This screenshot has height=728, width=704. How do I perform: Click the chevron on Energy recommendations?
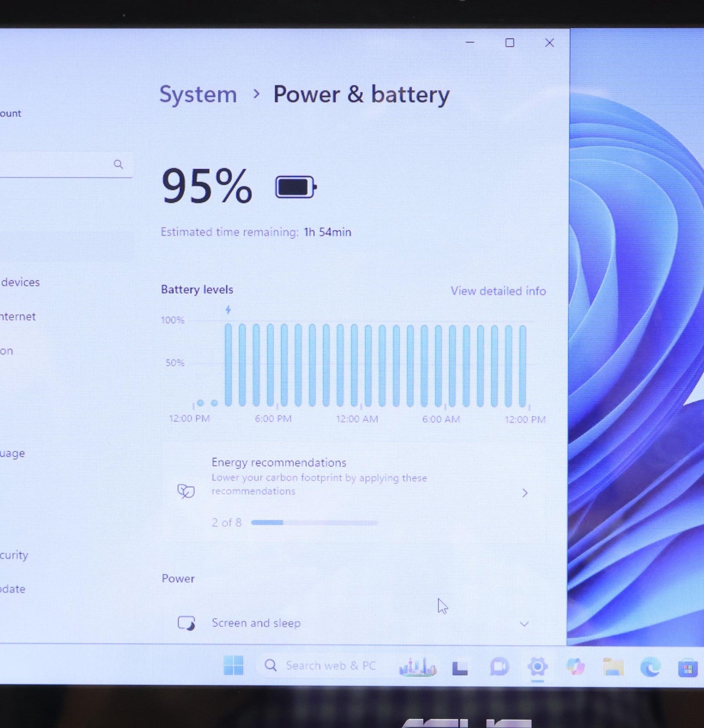(525, 493)
